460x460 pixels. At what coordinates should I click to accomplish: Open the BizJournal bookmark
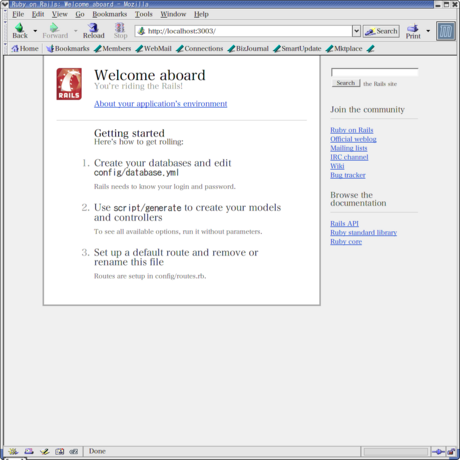click(x=248, y=49)
